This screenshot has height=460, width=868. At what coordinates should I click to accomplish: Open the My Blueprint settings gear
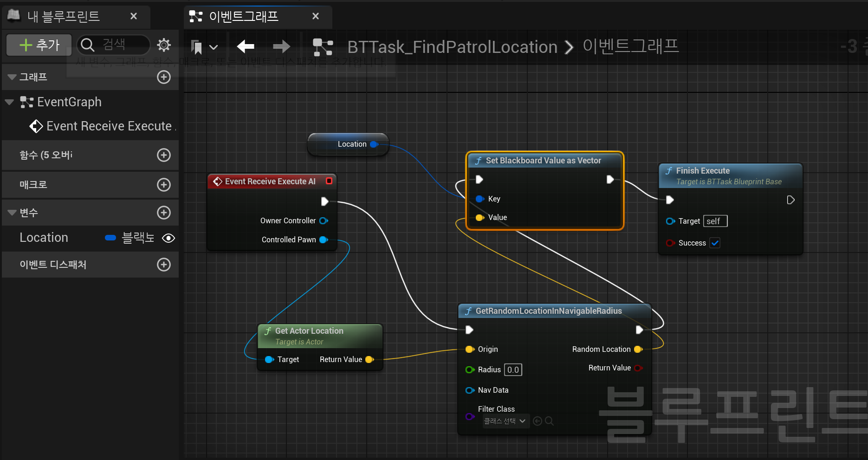[x=164, y=45]
